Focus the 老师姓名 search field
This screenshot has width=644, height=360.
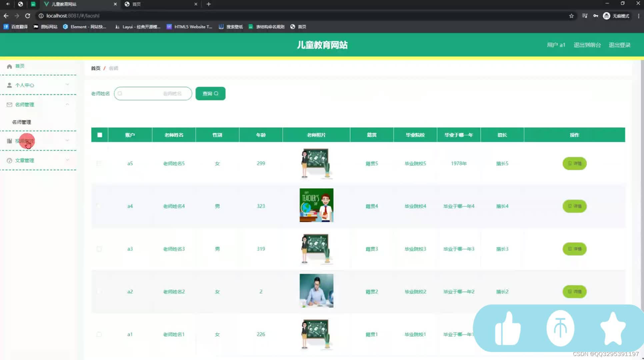[x=153, y=93]
